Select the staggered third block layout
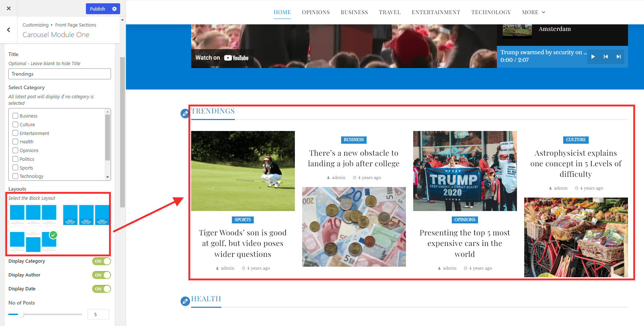Screen dimensions: 644x326 coord(33,241)
